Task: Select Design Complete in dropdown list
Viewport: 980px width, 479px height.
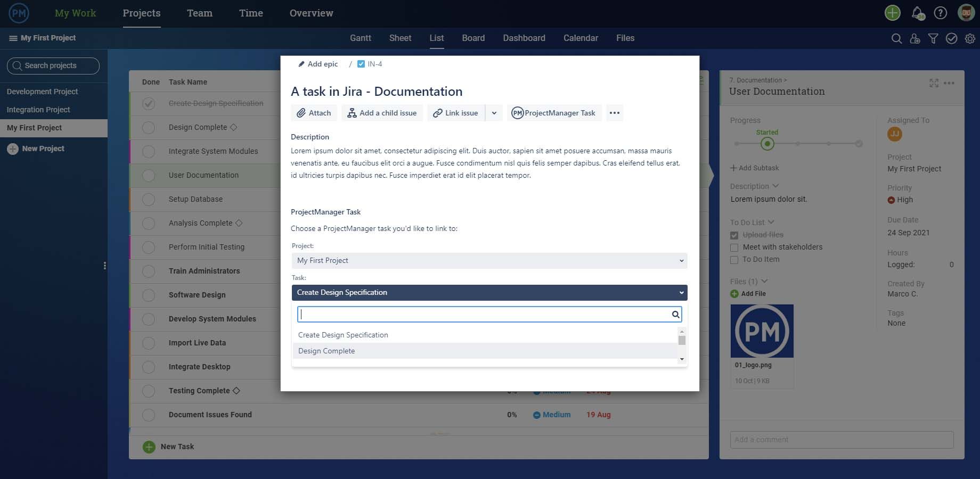Action: 485,351
